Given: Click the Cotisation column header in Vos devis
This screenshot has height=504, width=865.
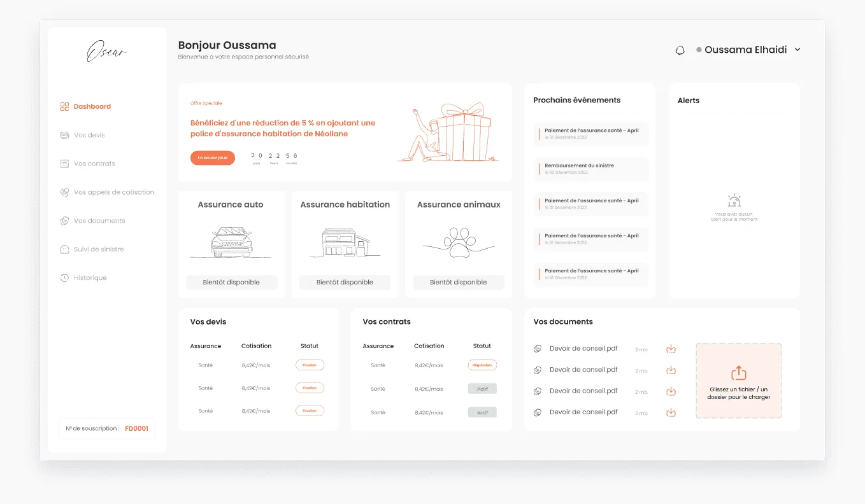Looking at the screenshot, I should [257, 346].
